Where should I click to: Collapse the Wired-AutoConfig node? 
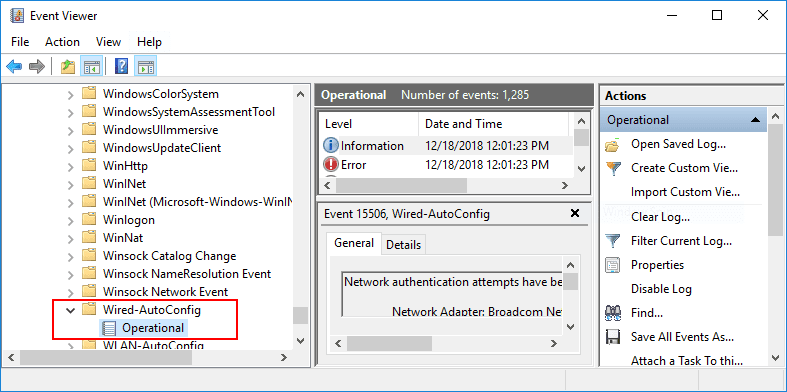[71, 310]
